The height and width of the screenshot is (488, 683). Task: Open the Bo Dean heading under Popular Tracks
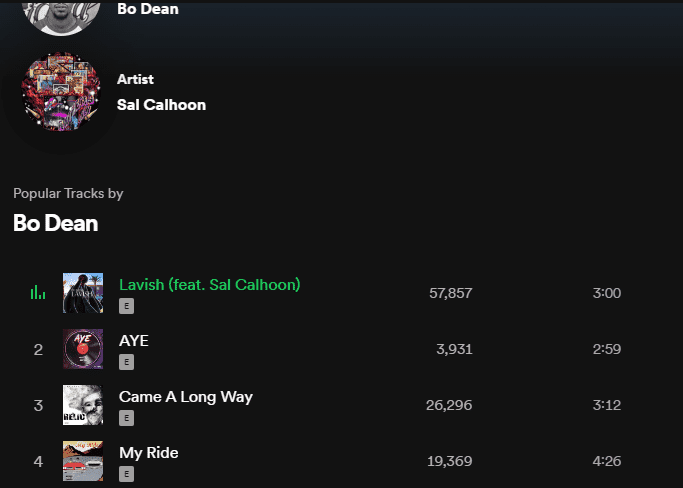56,223
